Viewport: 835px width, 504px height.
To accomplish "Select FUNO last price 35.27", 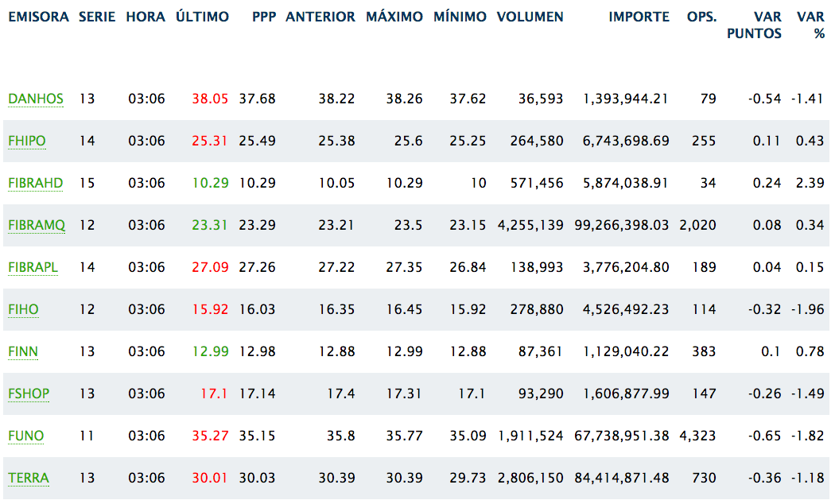I will click(x=210, y=436).
